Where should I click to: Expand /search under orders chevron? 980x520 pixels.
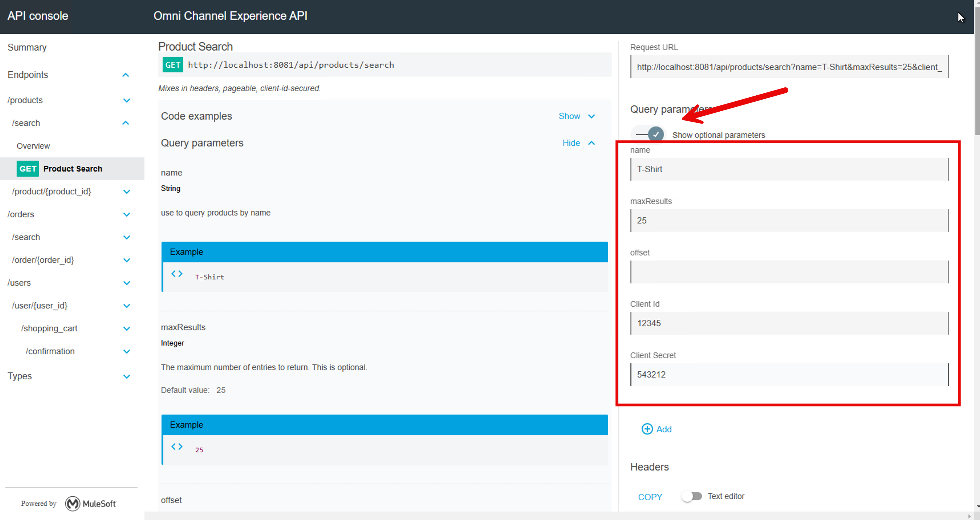[x=127, y=237]
